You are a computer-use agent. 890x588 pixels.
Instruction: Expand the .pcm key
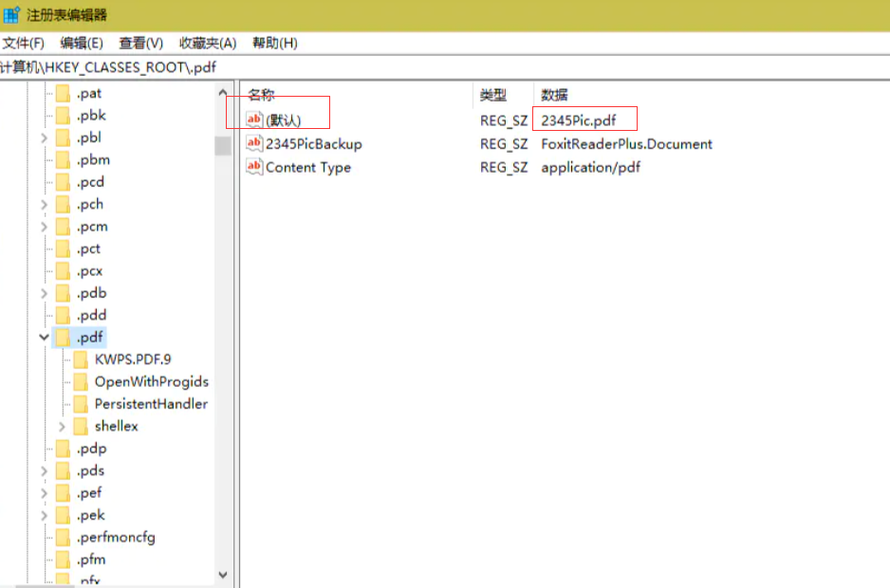point(44,227)
